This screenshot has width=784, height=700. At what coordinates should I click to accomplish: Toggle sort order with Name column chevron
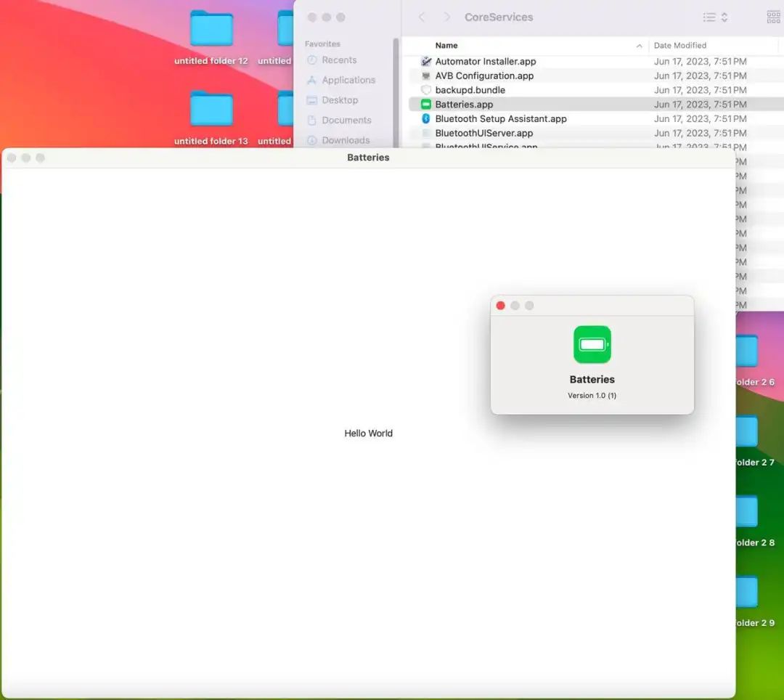click(639, 46)
